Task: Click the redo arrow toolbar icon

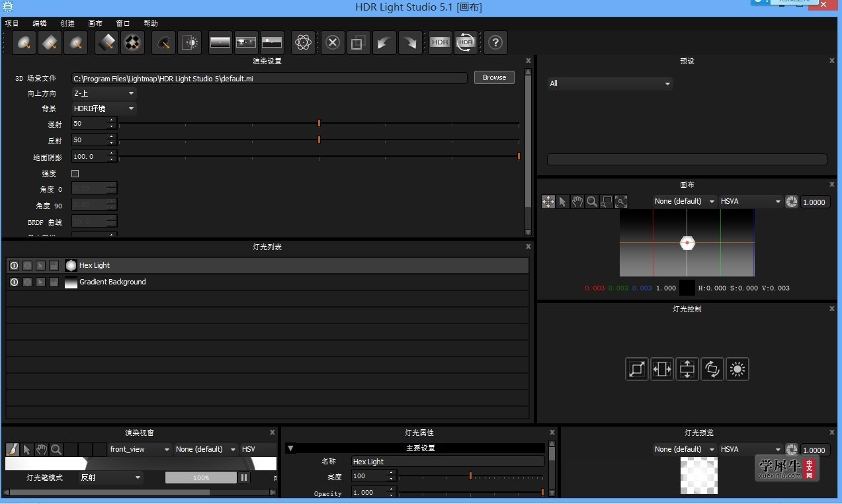Action: click(410, 42)
